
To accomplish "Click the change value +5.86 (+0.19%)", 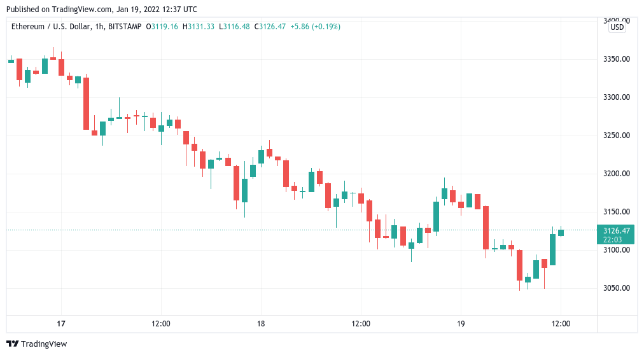I will coord(316,27).
